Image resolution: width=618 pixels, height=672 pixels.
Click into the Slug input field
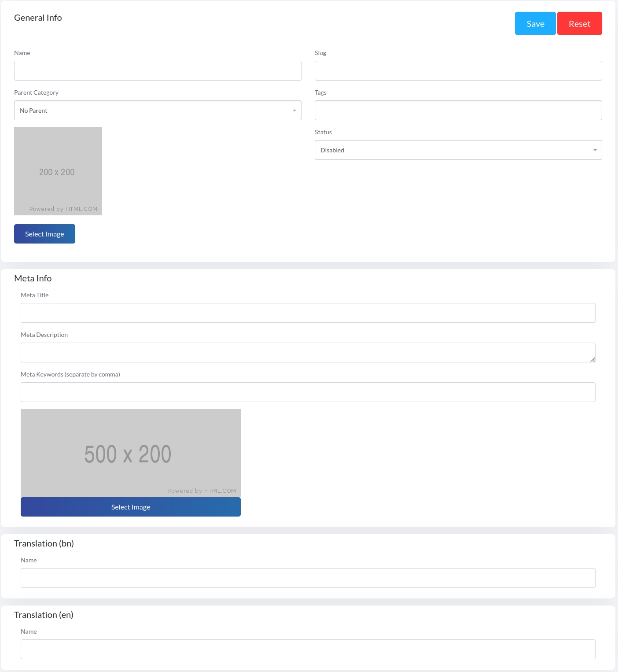click(458, 71)
